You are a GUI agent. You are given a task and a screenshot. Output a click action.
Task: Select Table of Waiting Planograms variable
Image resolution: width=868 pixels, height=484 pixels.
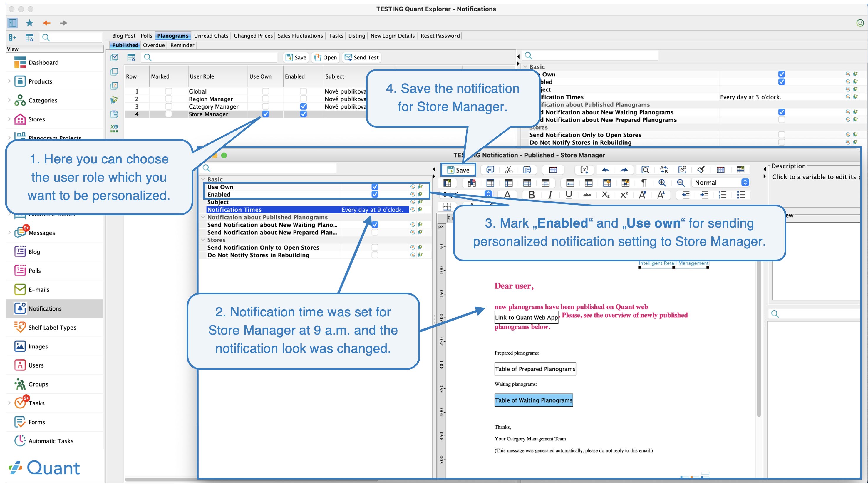533,400
